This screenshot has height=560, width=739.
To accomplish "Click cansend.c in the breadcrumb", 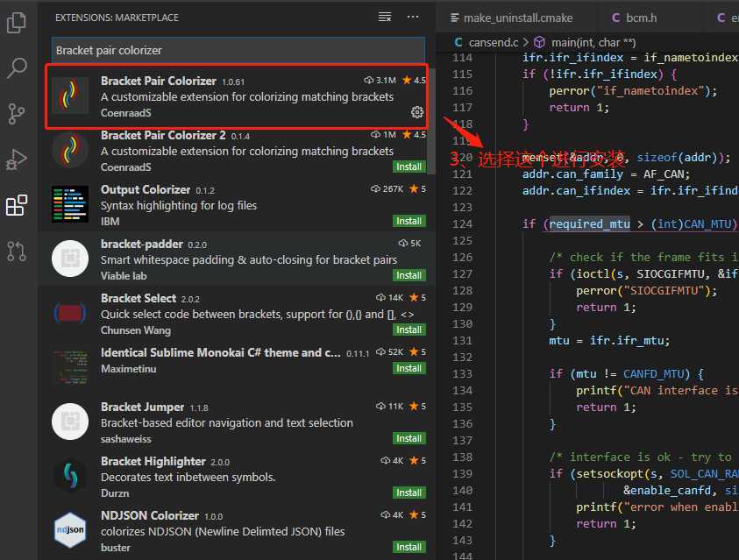I will (494, 42).
